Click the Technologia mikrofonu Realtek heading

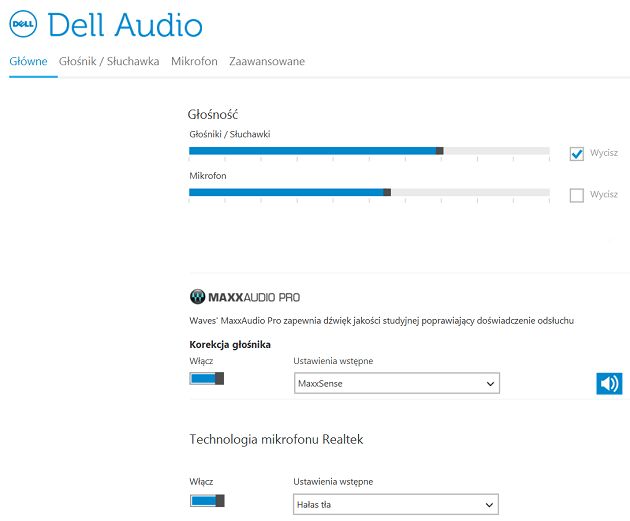coord(276,439)
